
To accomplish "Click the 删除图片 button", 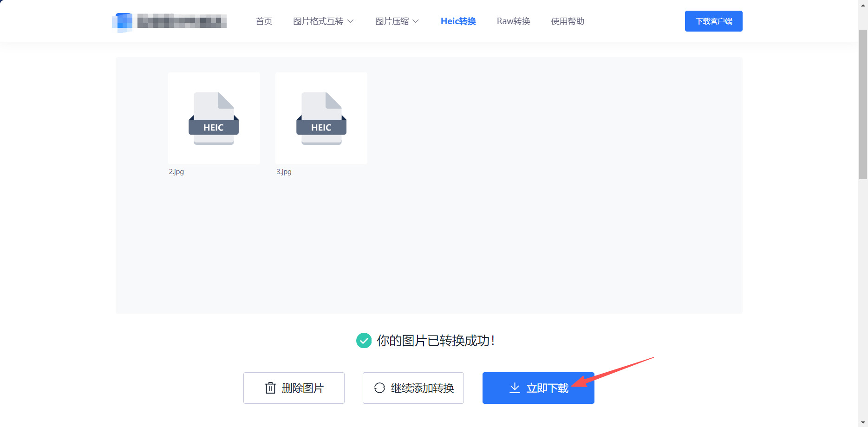I will pyautogui.click(x=294, y=388).
